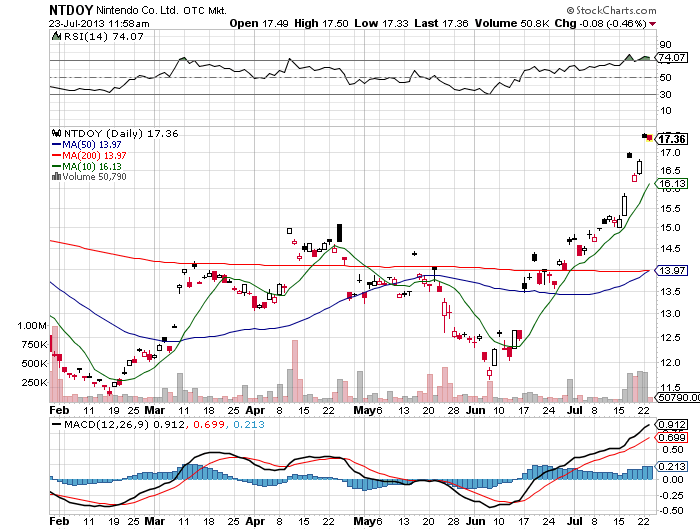Click the MACD(12,26,9) 0.912 legend text
The width and height of the screenshot is (700, 530).
click(x=124, y=424)
